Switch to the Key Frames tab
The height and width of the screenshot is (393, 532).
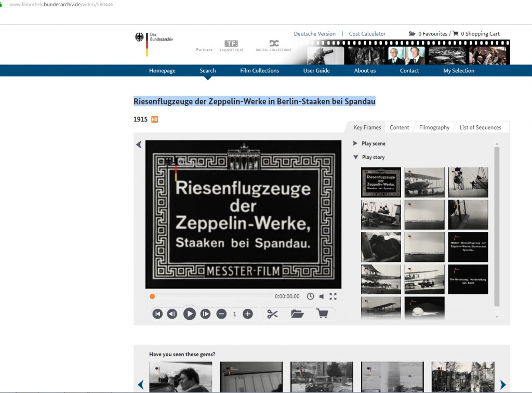[x=367, y=127]
